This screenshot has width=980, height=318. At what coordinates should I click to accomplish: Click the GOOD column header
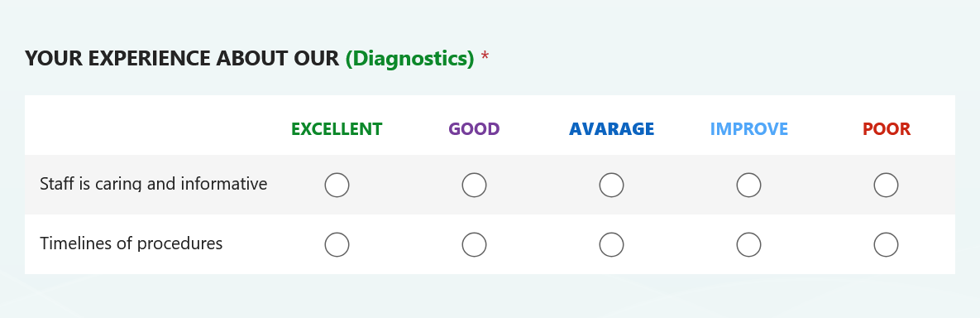click(x=474, y=129)
